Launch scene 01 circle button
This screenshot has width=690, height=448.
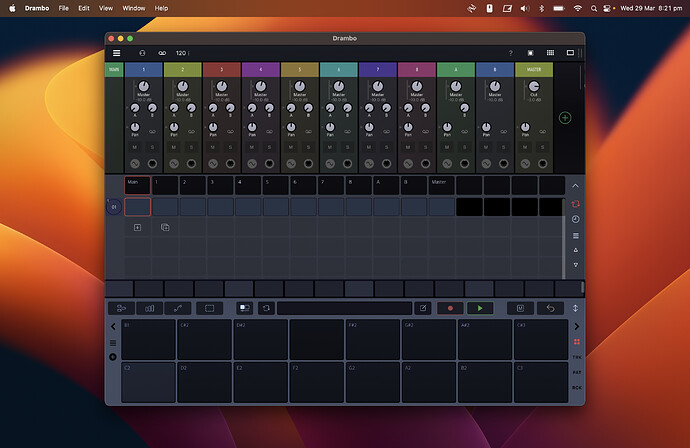[114, 207]
